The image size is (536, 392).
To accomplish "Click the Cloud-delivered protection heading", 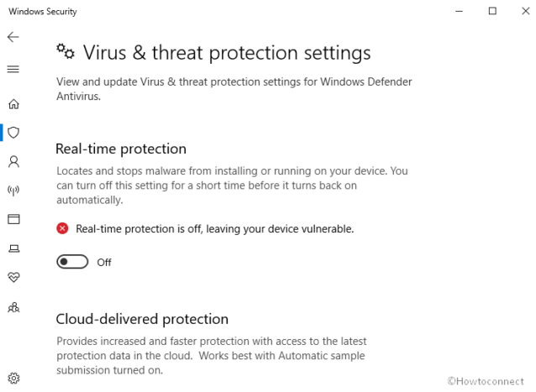I will point(142,319).
